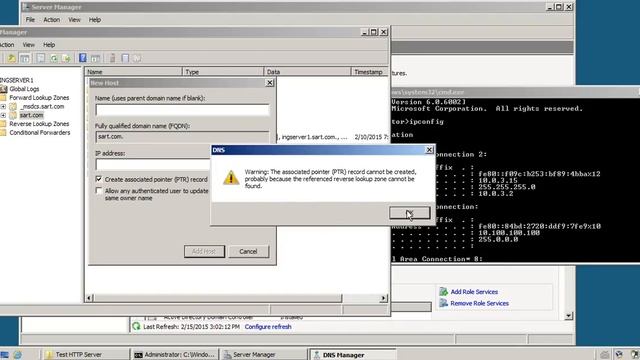Open the Help menu in Server Manager
Screen dimensions: 640x360
[x=95, y=20]
